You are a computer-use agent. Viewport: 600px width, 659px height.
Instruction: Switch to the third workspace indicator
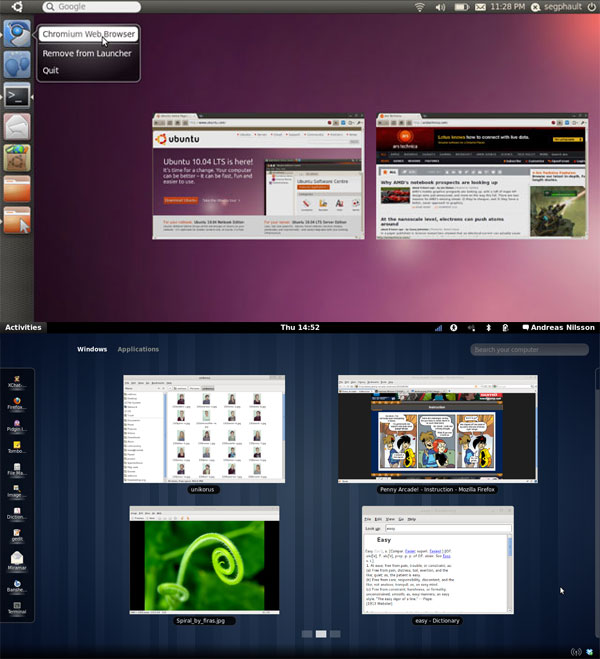pyautogui.click(x=335, y=634)
